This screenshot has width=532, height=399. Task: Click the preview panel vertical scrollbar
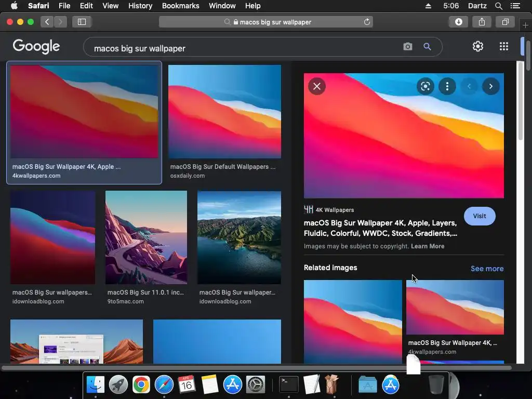click(521, 100)
